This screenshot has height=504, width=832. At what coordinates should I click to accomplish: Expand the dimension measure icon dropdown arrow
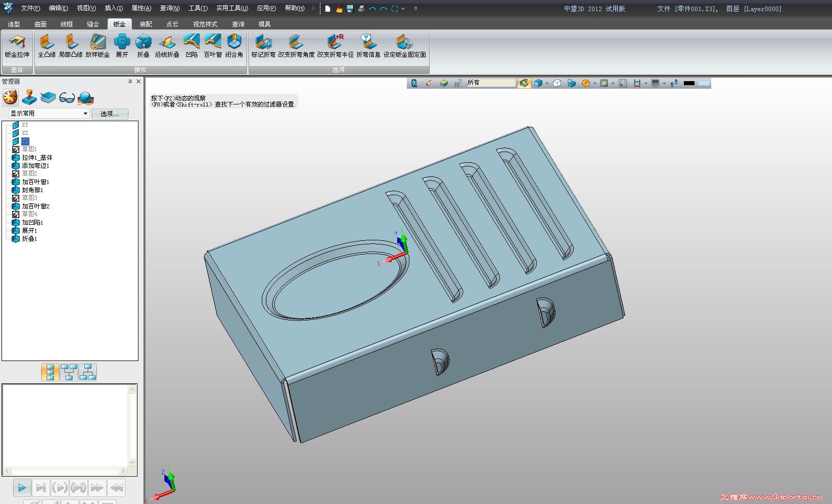(x=646, y=83)
